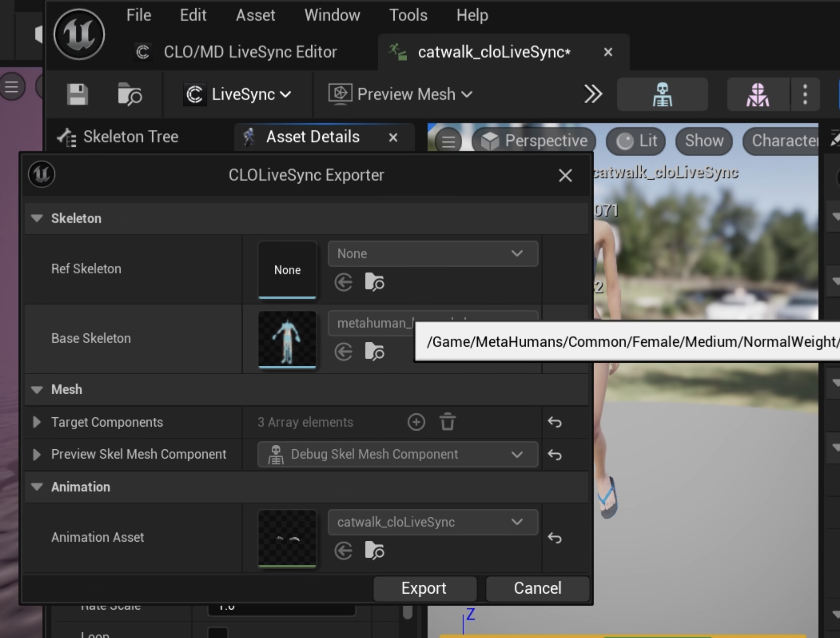
Task: Toggle the Loop checkbox
Action: (x=218, y=633)
